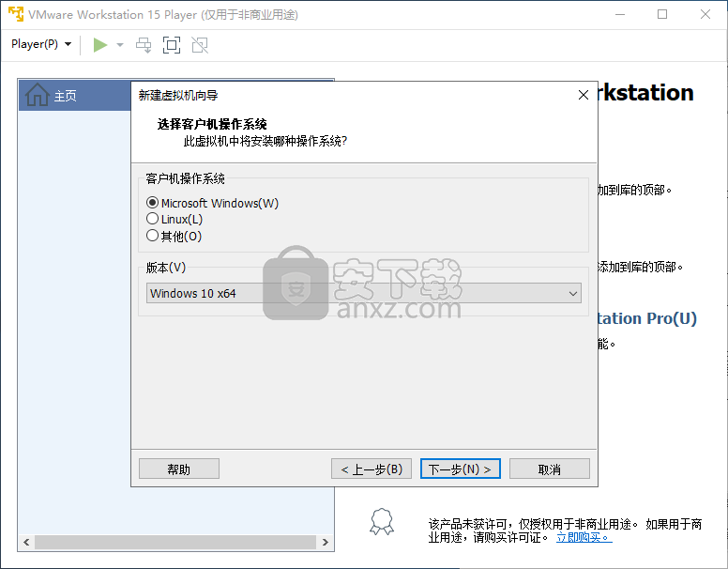Close the 新建虚拟机向导 dialog
728x569 pixels.
coord(584,95)
